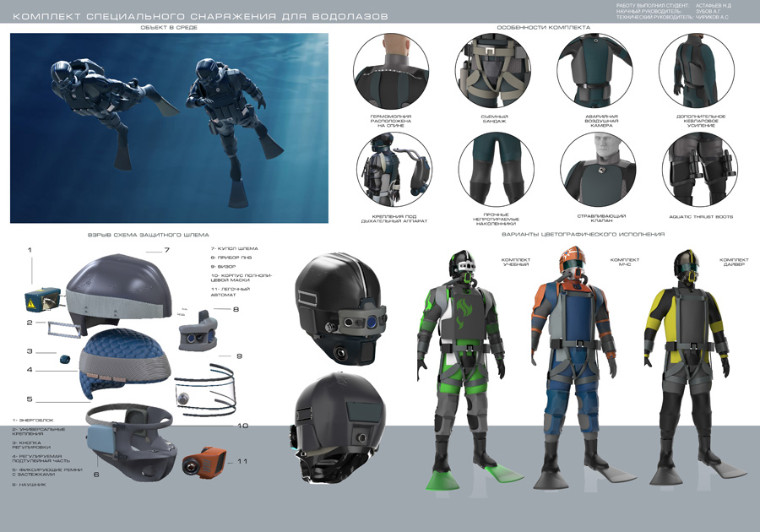
Task: Click the blue energy block with warning sign
Action: coord(43,301)
